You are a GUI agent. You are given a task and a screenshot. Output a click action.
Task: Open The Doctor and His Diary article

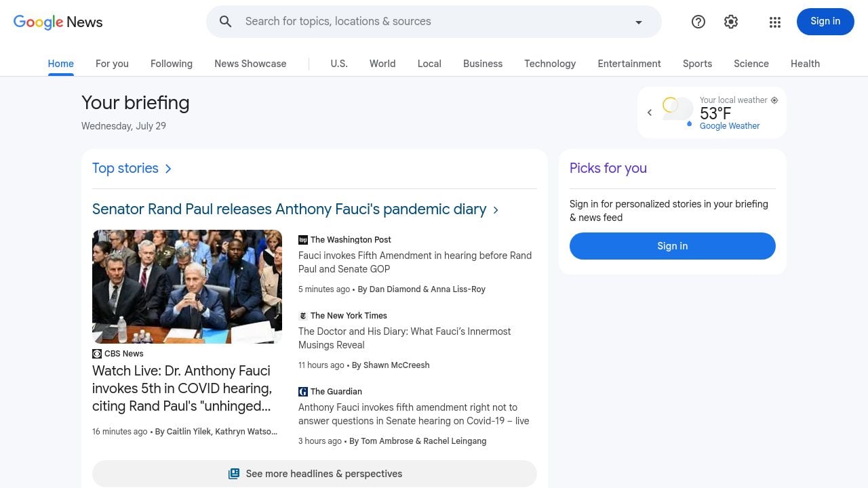[x=405, y=338]
